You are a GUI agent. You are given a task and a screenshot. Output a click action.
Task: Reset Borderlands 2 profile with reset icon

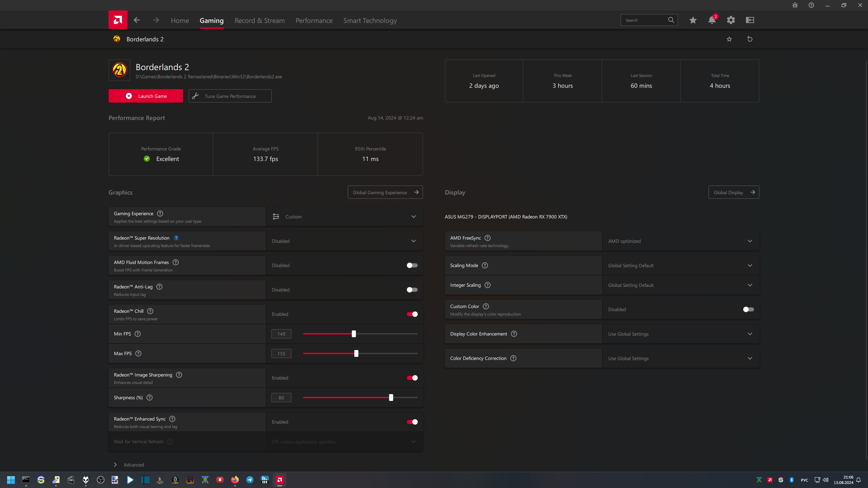click(x=750, y=39)
